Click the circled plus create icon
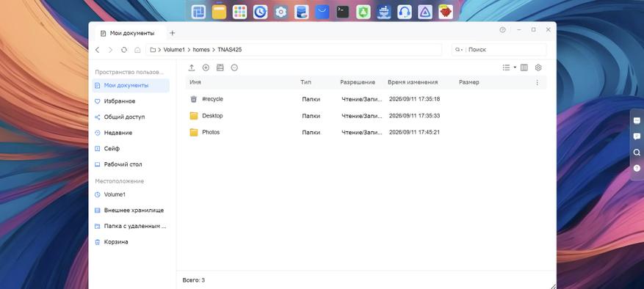 point(206,67)
